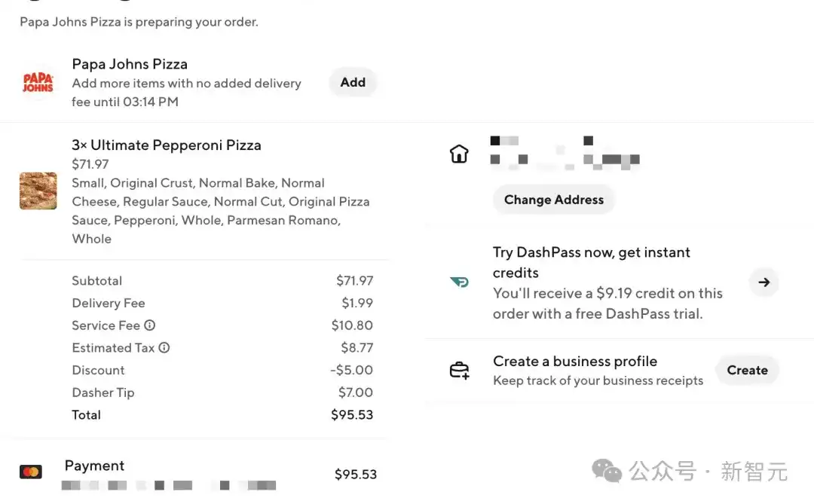Click Create to make a business profile

click(747, 370)
